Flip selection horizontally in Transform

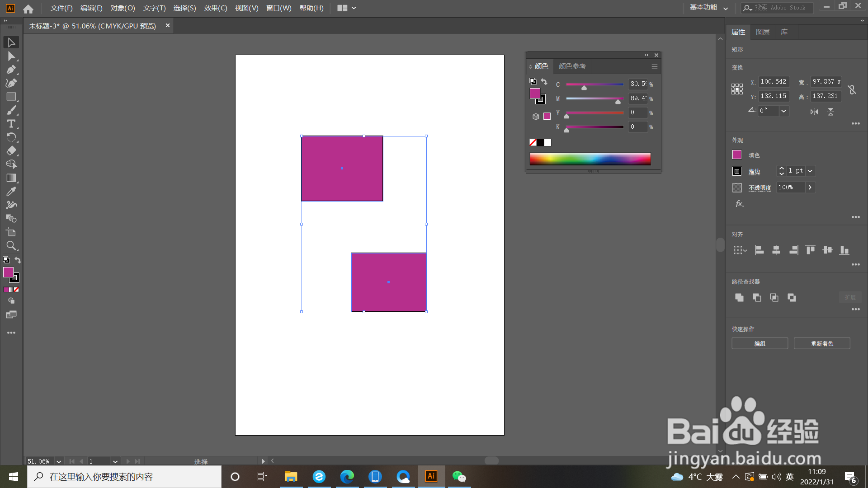[x=814, y=112]
